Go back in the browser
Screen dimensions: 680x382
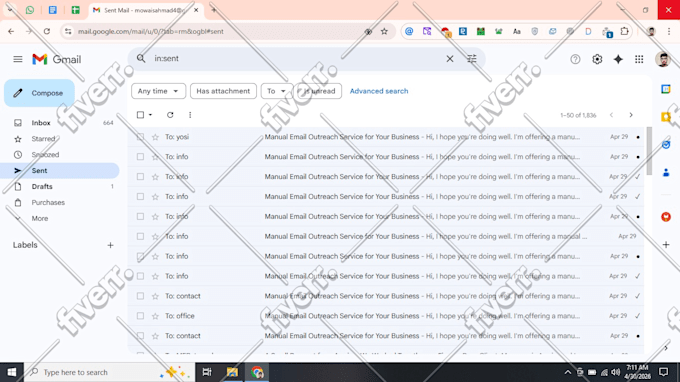tap(11, 31)
